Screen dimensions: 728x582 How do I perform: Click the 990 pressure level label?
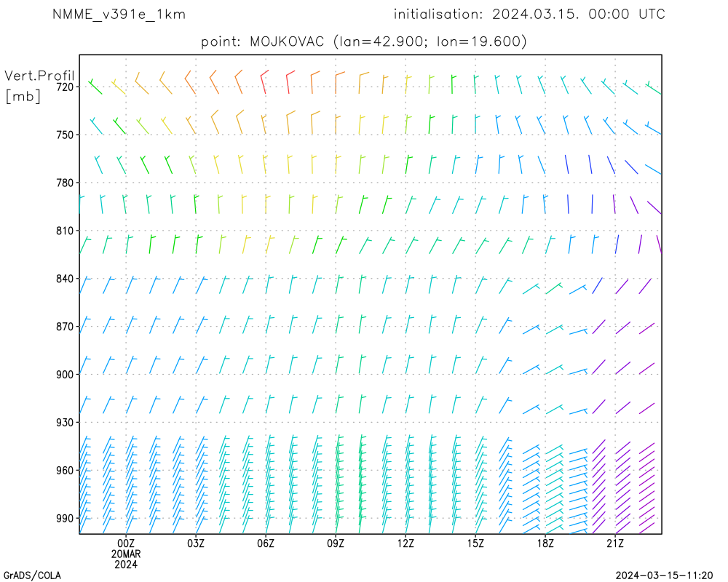(x=66, y=519)
